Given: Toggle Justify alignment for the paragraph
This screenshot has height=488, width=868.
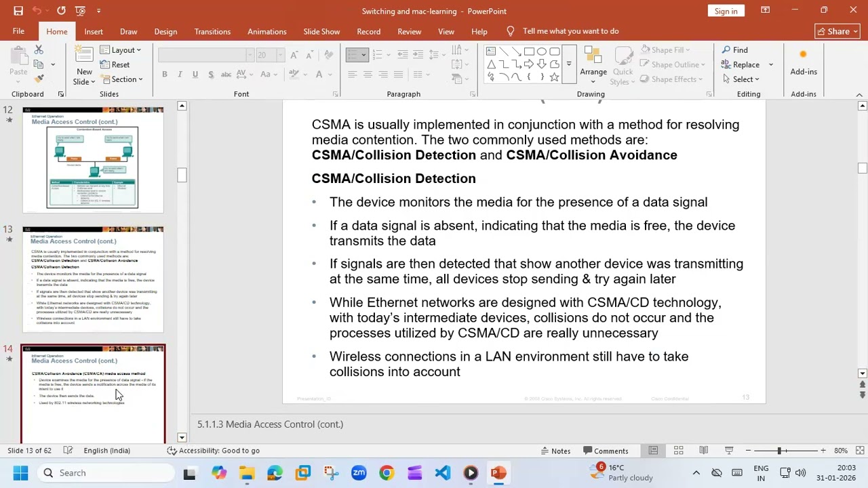Looking at the screenshot, I should (399, 75).
